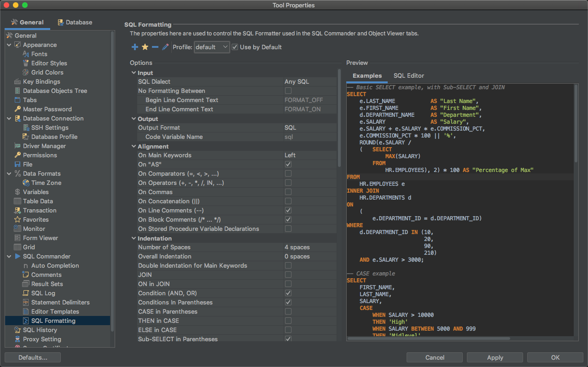Enable alignment On Commas checkbox
Image resolution: width=588 pixels, height=367 pixels.
288,192
